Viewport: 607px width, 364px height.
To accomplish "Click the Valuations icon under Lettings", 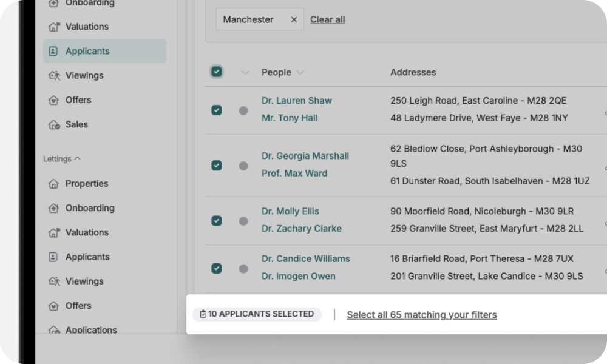I will [x=54, y=232].
